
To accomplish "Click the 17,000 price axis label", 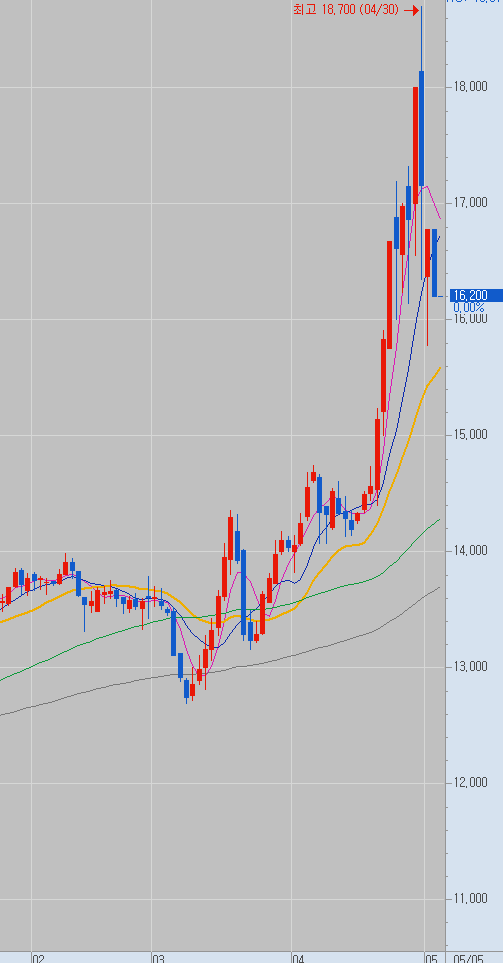I will [x=470, y=203].
